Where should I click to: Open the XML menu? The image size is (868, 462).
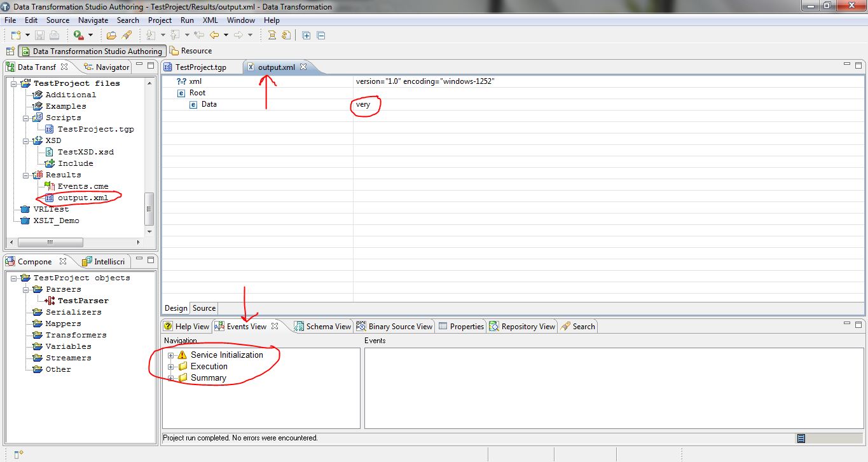coord(210,20)
